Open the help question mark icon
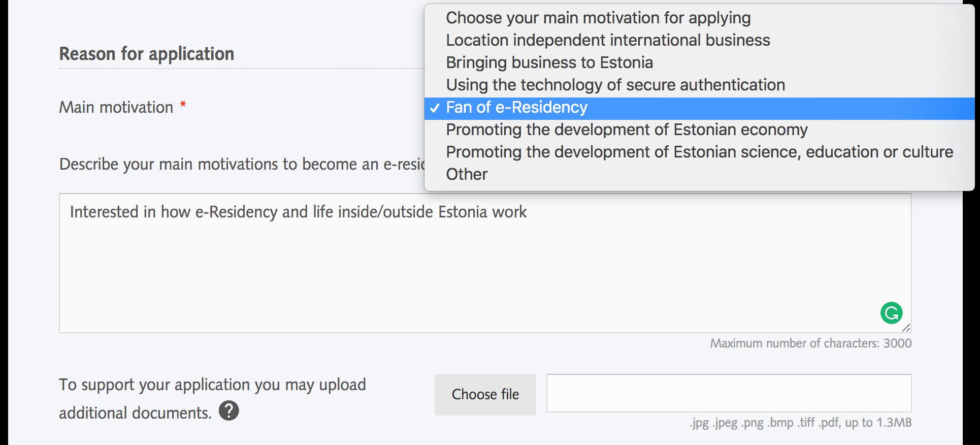This screenshot has width=980, height=445. point(229,410)
